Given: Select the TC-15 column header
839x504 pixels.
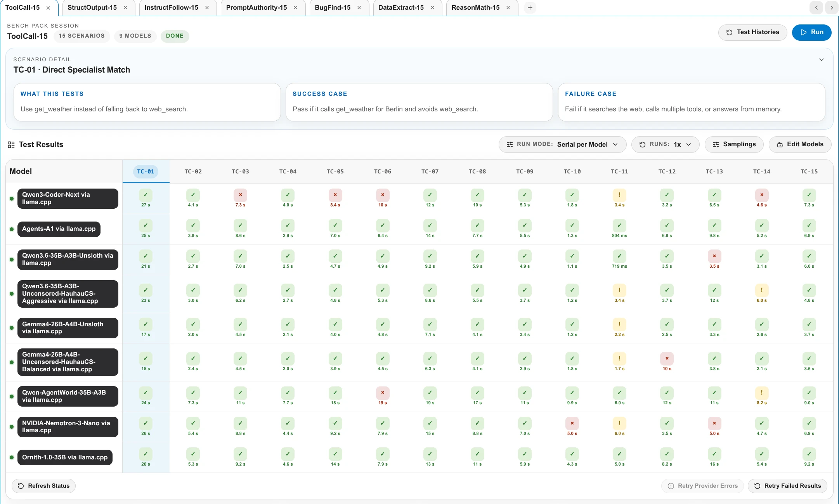Looking at the screenshot, I should click(809, 171).
